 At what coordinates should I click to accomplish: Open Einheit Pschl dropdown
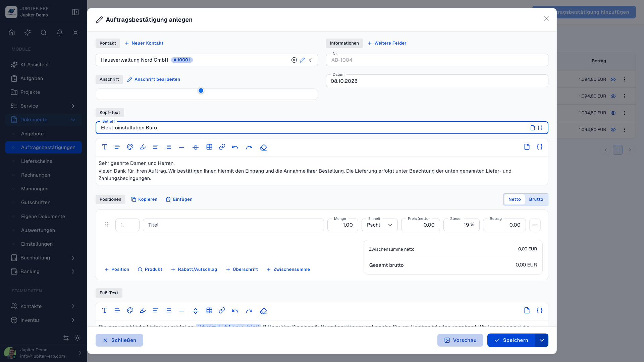(x=379, y=225)
